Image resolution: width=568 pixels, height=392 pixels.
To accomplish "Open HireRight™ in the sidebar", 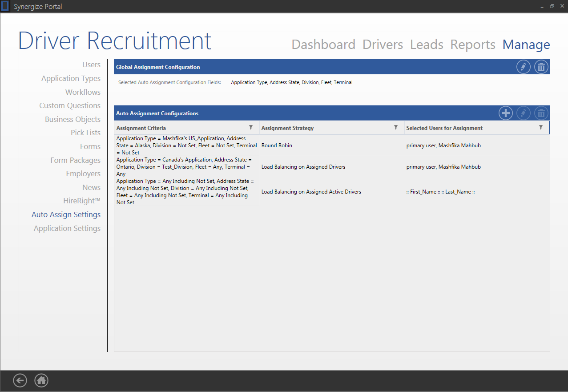I will 82,201.
